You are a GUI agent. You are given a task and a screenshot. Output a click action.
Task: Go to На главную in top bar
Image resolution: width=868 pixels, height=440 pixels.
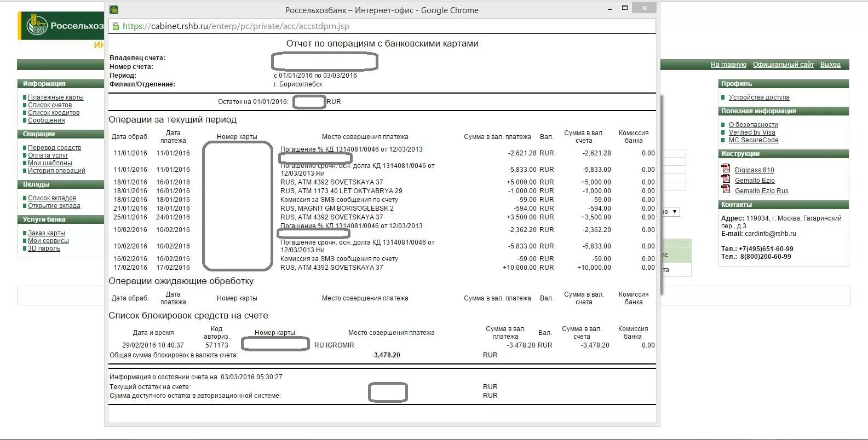coord(728,65)
